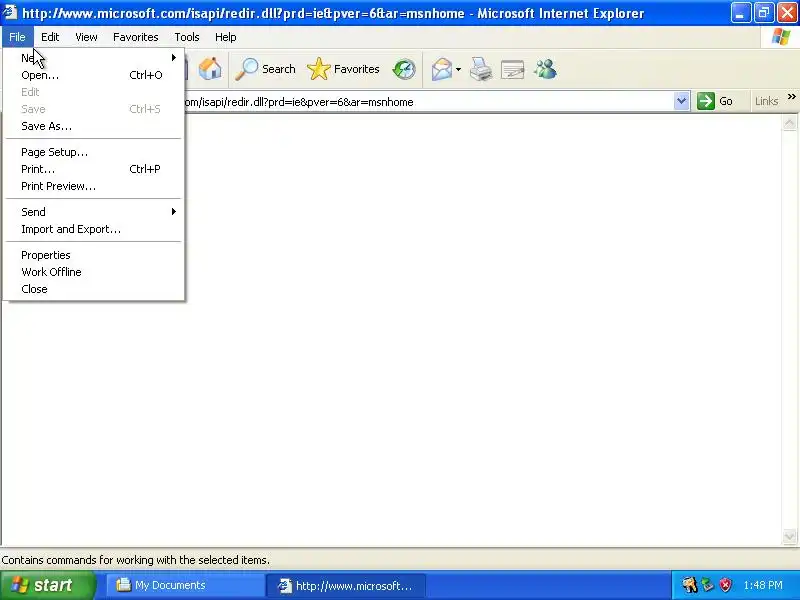Viewport: 800px width, 600px height.
Task: Click the red security shield tray icon
Action: pos(725,585)
